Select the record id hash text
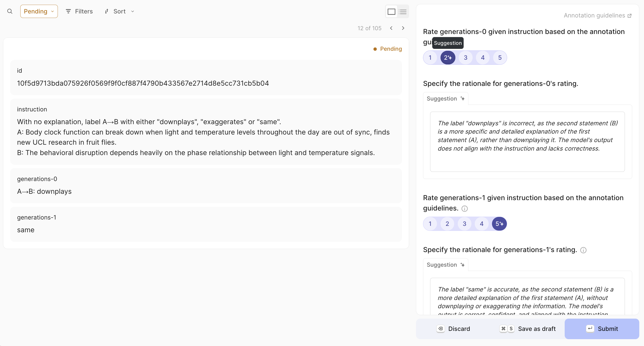The height and width of the screenshot is (346, 644). [143, 83]
